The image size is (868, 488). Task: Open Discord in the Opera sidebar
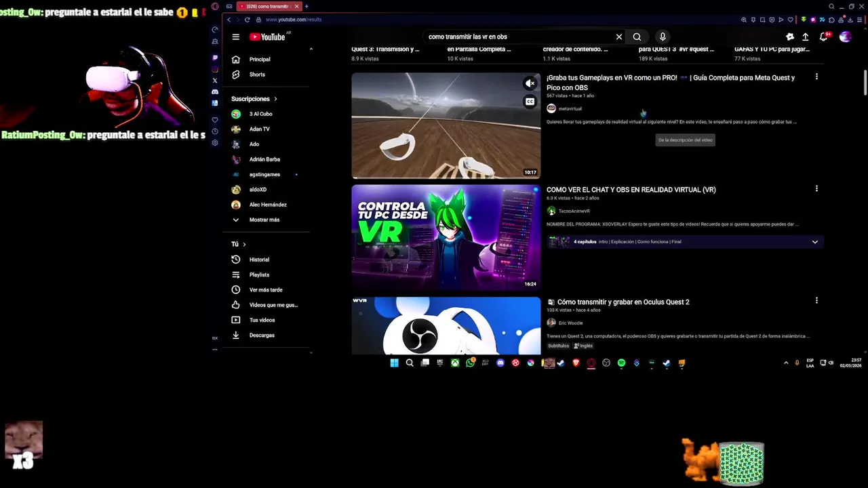[215, 92]
